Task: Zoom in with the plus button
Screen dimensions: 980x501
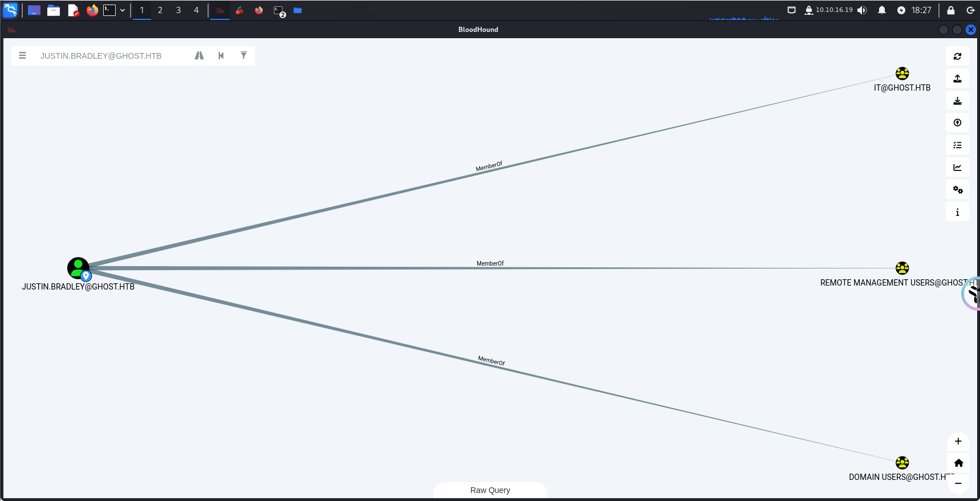Action: (x=958, y=441)
